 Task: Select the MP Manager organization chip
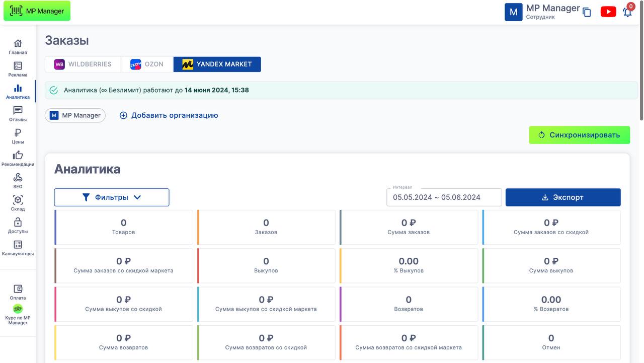(x=75, y=115)
